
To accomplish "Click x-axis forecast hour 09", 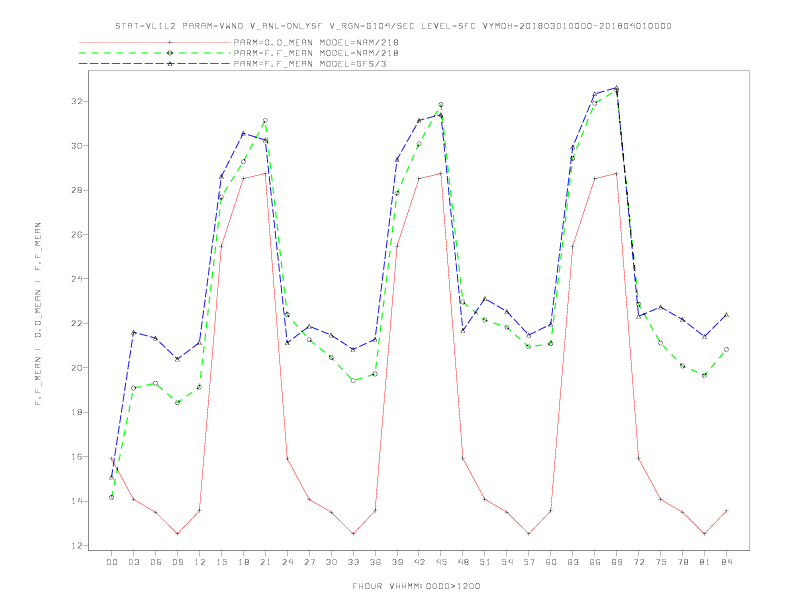I will click(178, 562).
